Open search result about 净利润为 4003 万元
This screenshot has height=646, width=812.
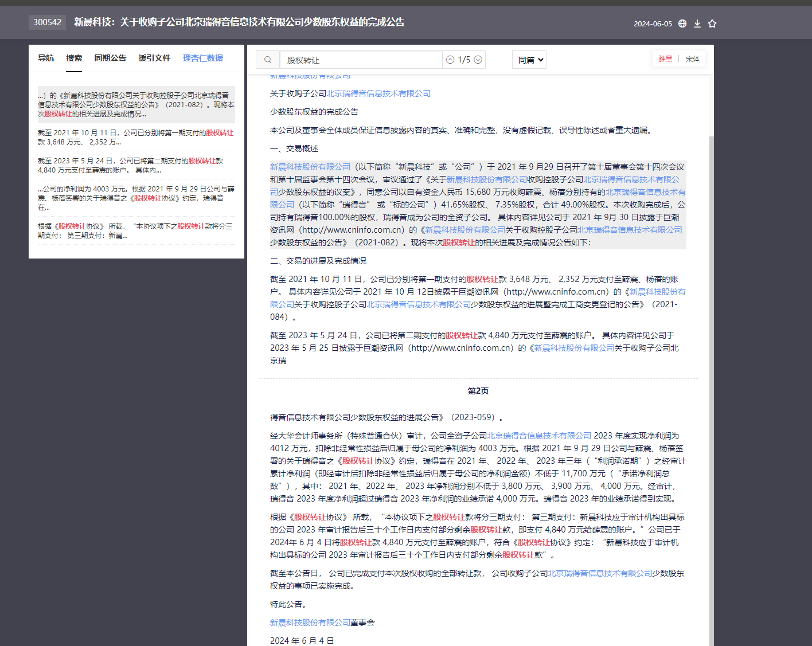pos(136,198)
